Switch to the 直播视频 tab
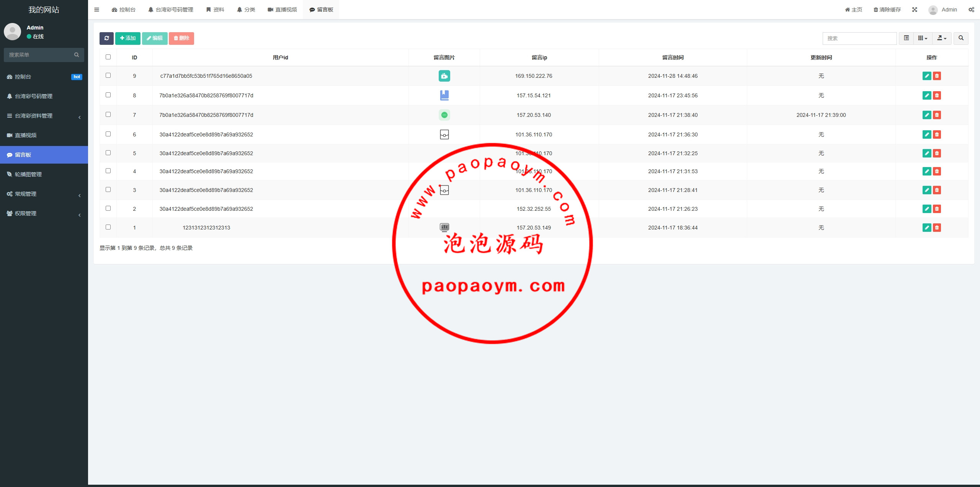 [x=282, y=10]
